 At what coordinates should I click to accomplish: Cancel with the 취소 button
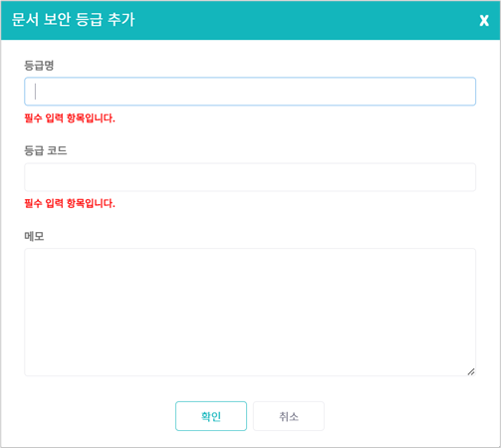289,416
